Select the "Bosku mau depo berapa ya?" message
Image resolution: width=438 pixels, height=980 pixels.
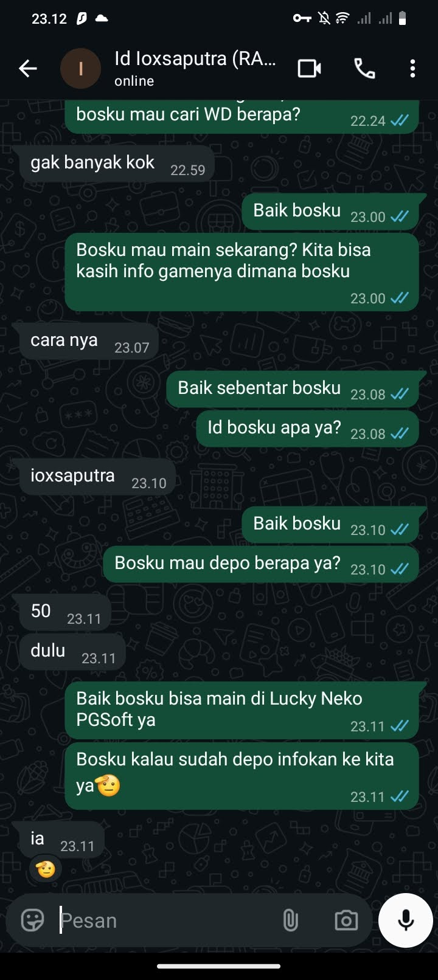[x=260, y=564]
